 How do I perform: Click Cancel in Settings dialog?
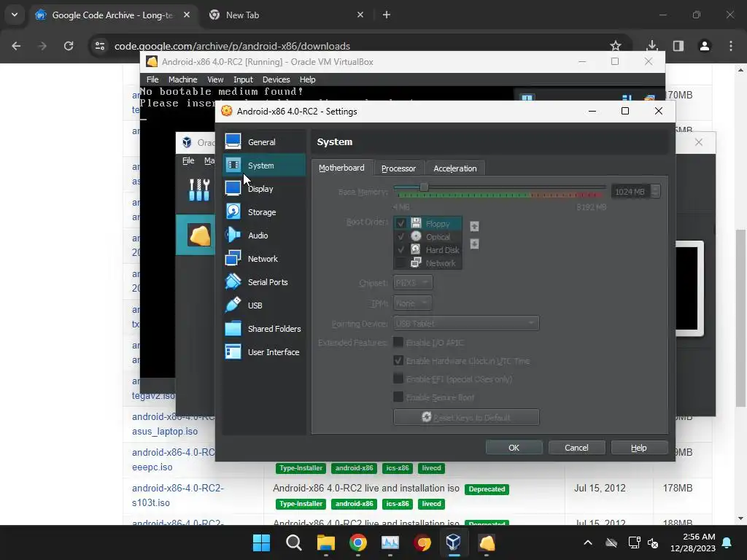(576, 448)
